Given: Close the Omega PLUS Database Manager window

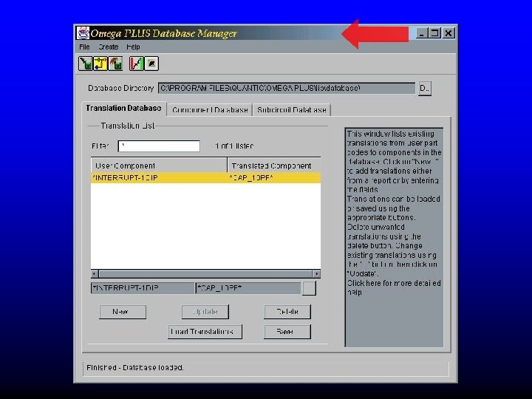Looking at the screenshot, I should [x=449, y=33].
